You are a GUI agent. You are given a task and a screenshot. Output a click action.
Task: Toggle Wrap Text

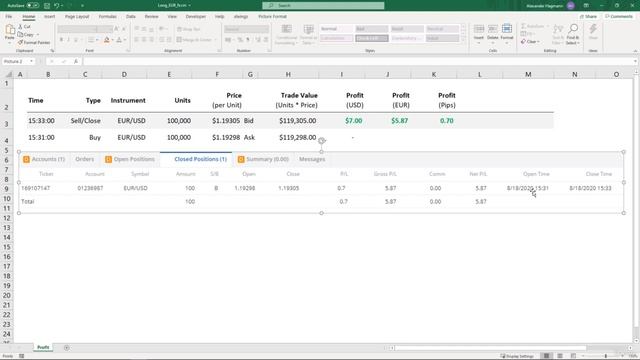[x=189, y=29]
